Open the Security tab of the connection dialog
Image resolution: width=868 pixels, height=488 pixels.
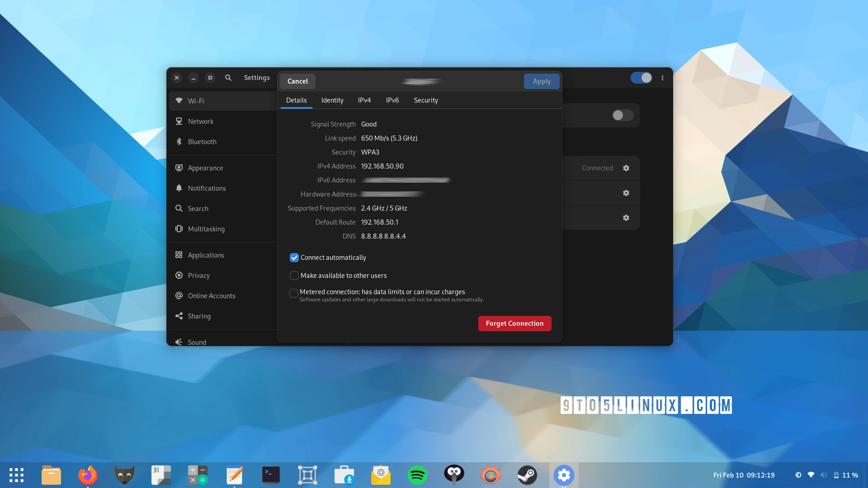[x=425, y=100]
